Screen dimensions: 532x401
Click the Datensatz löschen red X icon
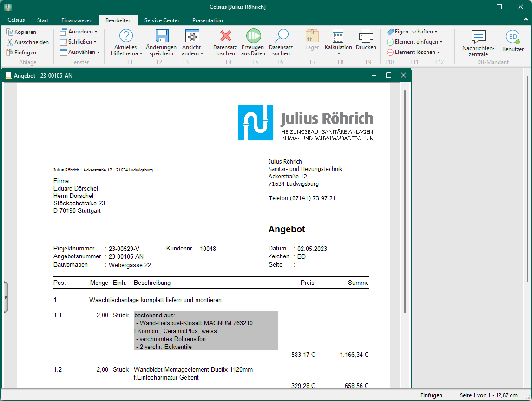225,36
